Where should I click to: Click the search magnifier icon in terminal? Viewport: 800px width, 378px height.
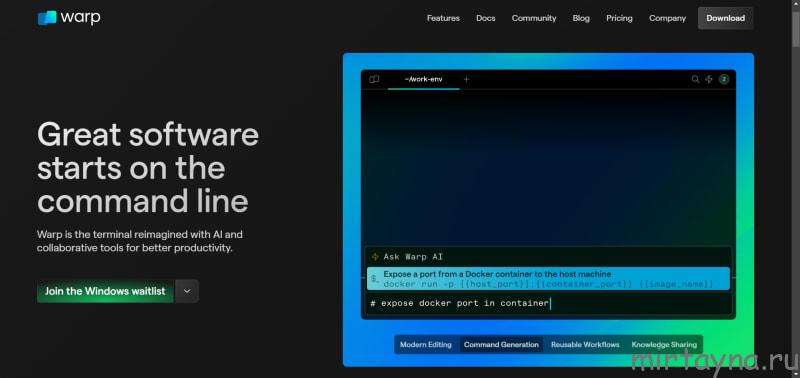[x=695, y=79]
